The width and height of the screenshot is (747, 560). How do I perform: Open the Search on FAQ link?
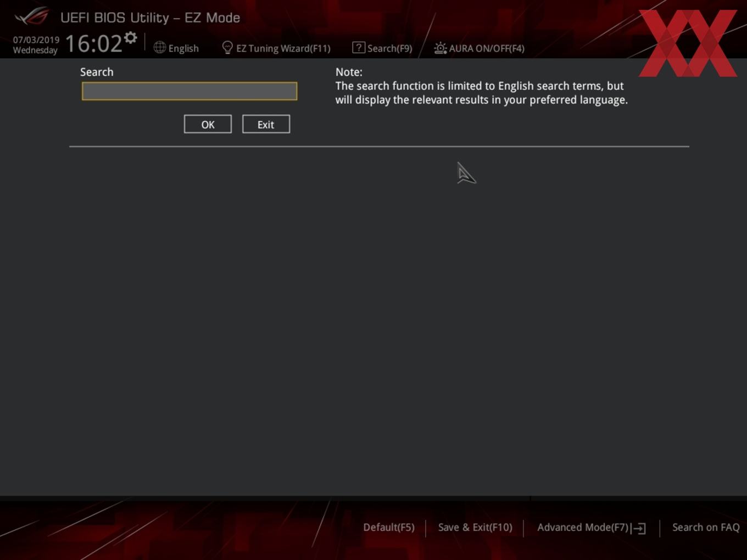coord(706,527)
